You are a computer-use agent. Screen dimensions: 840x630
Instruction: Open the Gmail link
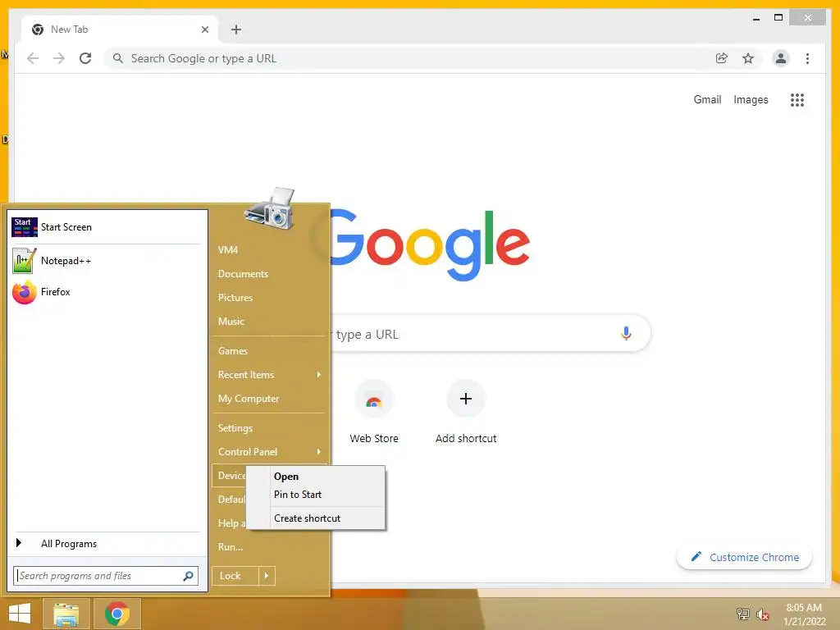tap(707, 99)
